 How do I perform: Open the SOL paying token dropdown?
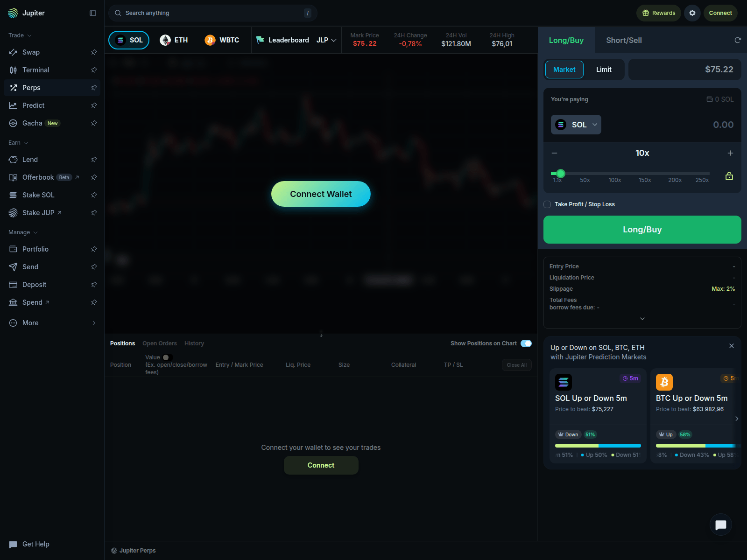[x=576, y=125]
